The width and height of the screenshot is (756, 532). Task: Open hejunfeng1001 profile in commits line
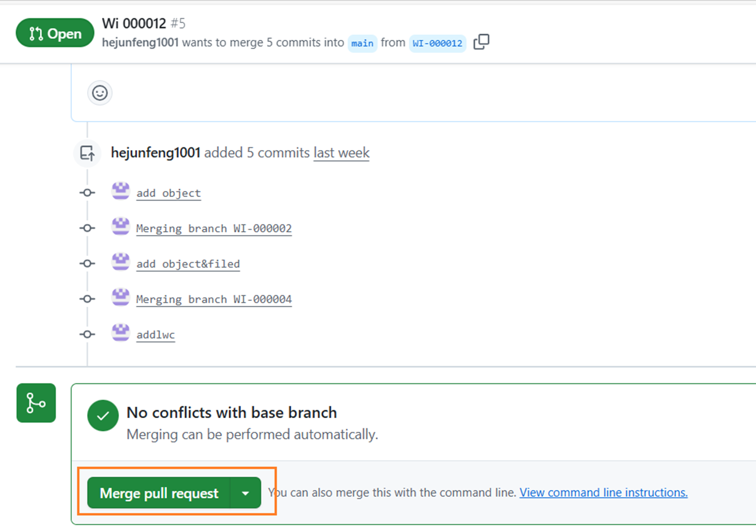pos(156,153)
